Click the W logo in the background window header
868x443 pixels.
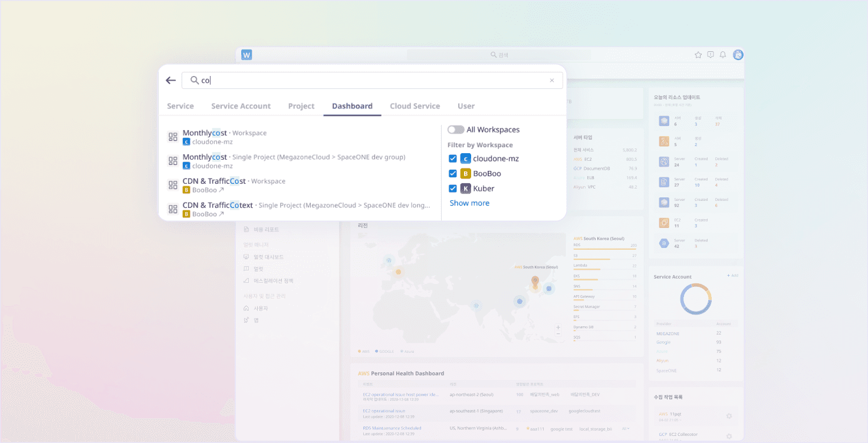click(246, 55)
